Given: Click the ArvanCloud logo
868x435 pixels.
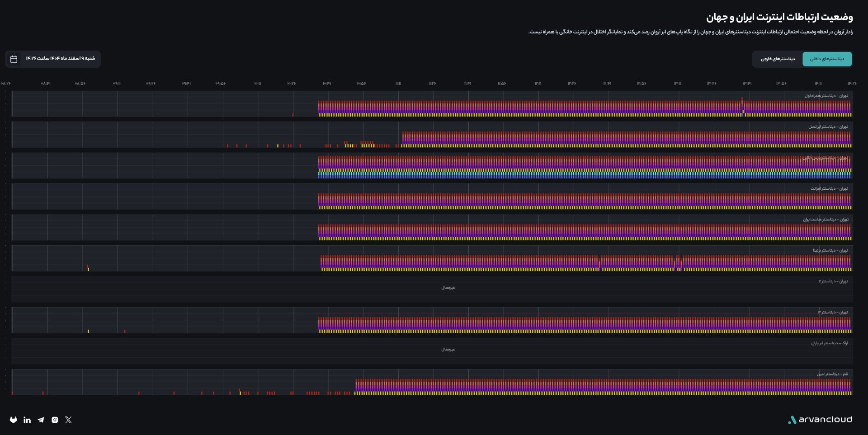Looking at the screenshot, I should tap(820, 420).
